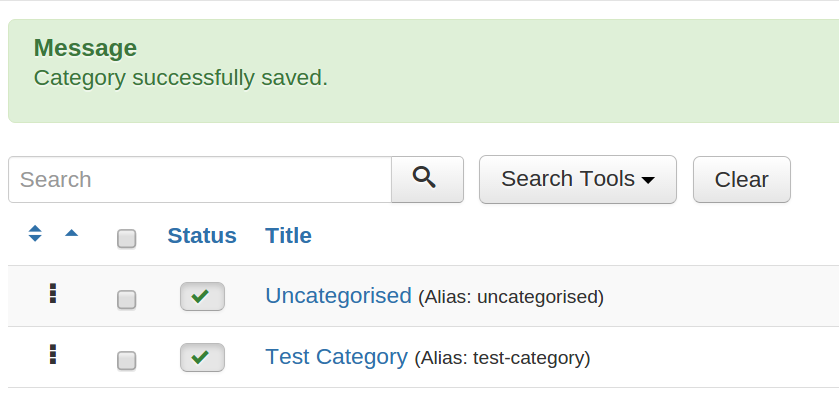Screen dimensions: 839x404
Task: Sort the list by Title column
Action: pos(288,236)
